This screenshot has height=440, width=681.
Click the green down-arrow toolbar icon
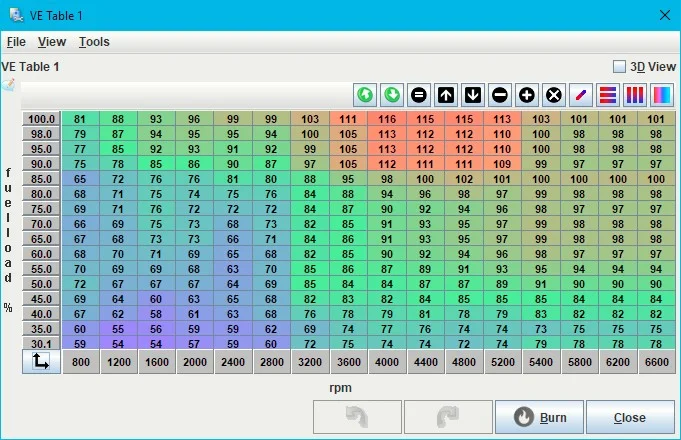coord(392,95)
